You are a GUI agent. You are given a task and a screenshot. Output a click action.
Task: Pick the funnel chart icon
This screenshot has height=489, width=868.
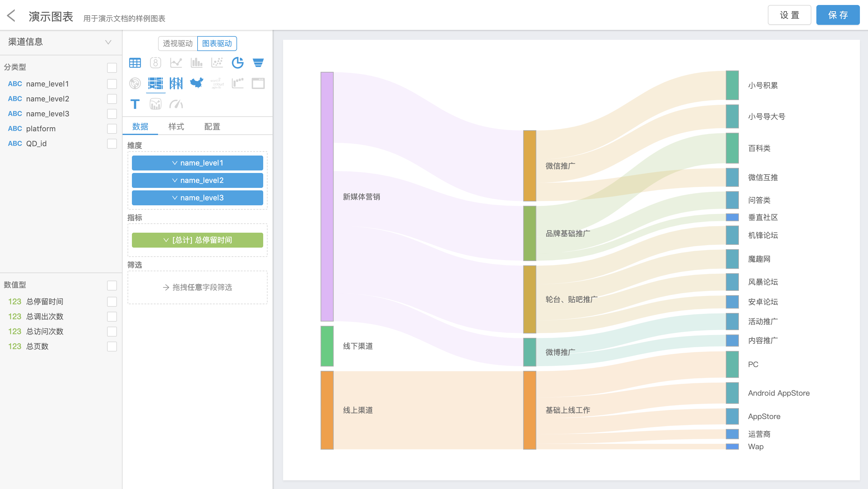coord(258,63)
